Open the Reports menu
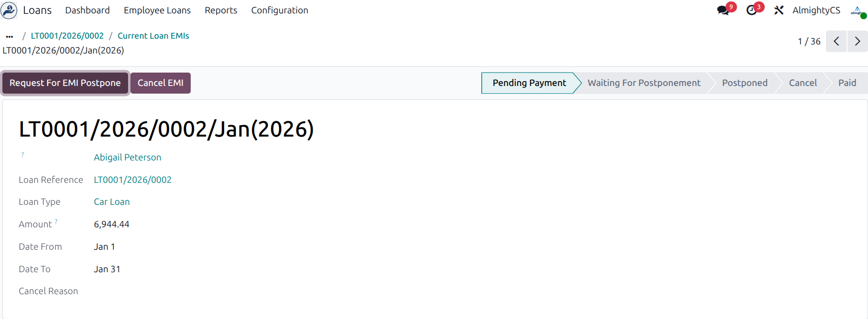Viewport: 868px width, 319px height. point(221,10)
